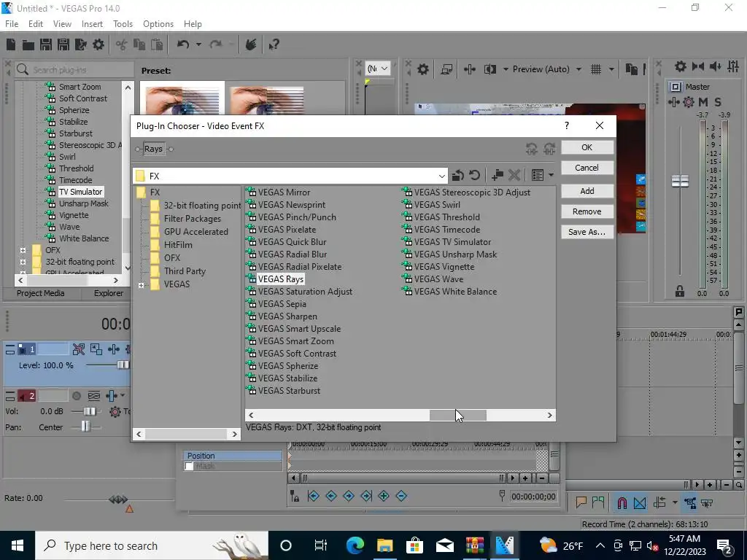The width and height of the screenshot is (747, 560).
Task: Launch interactive tutorials hand icon
Action: (251, 44)
